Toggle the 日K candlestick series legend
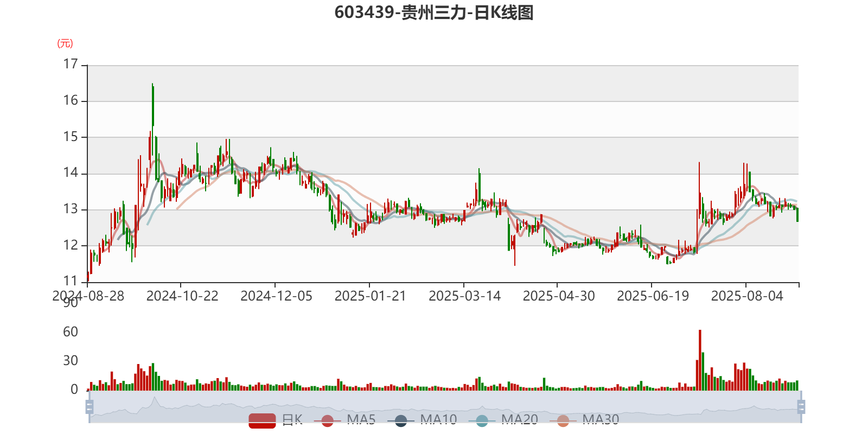Viewport: 868px width, 434px height. coord(276,420)
